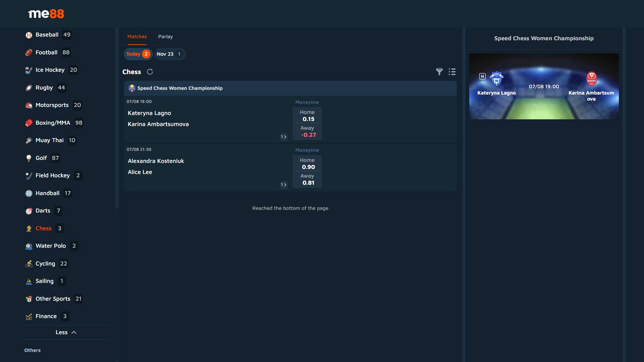Select the Nov 23 date filter
The width and height of the screenshot is (644, 362).
(170, 54)
